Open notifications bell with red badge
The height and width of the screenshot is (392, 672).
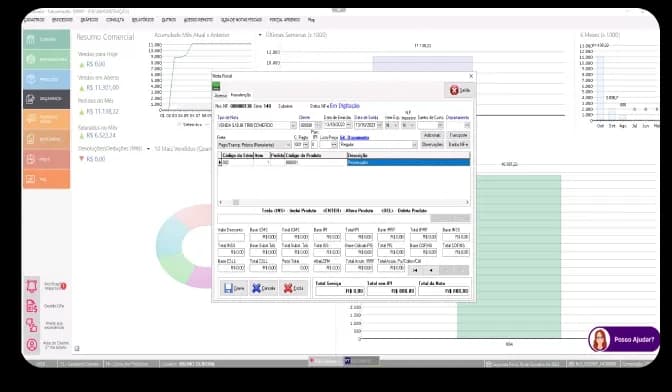(32, 286)
